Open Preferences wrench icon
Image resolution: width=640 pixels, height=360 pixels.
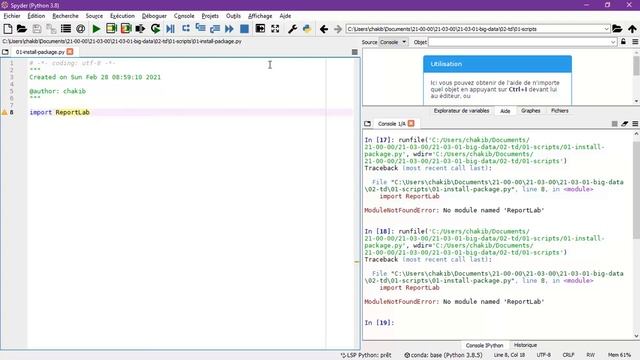pos(292,29)
